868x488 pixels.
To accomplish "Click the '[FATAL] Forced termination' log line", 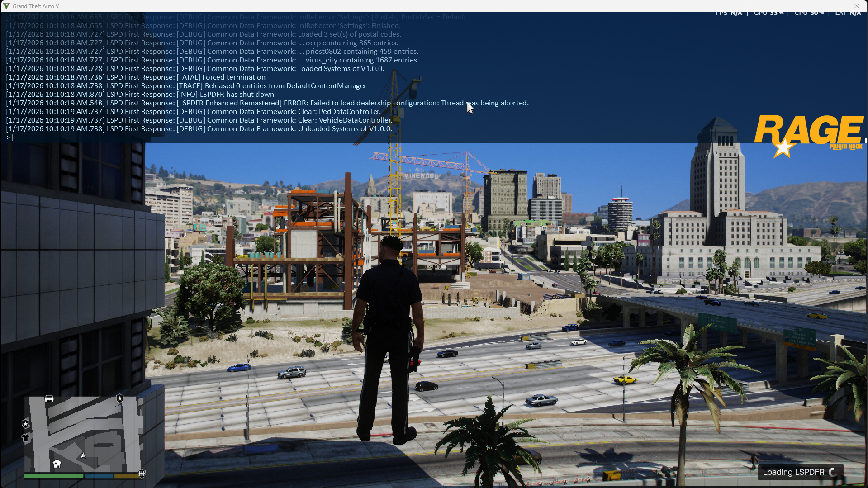I will click(136, 77).
